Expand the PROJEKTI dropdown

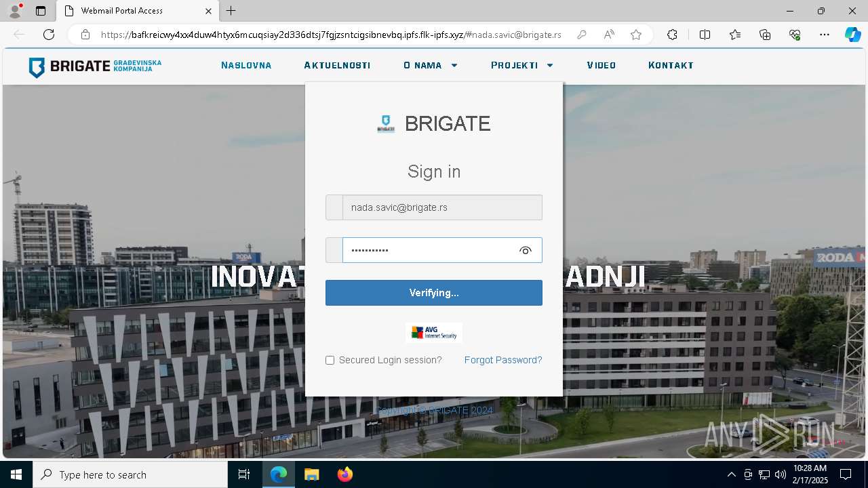(x=522, y=66)
